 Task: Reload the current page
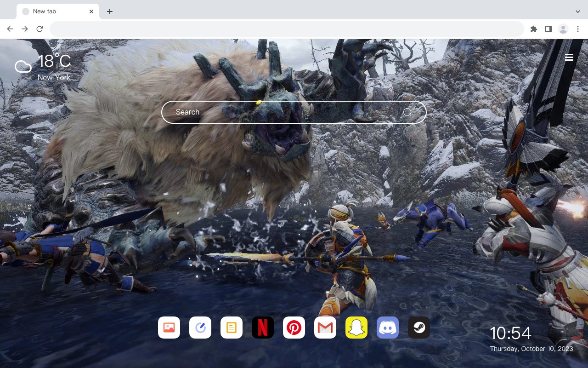pos(40,29)
